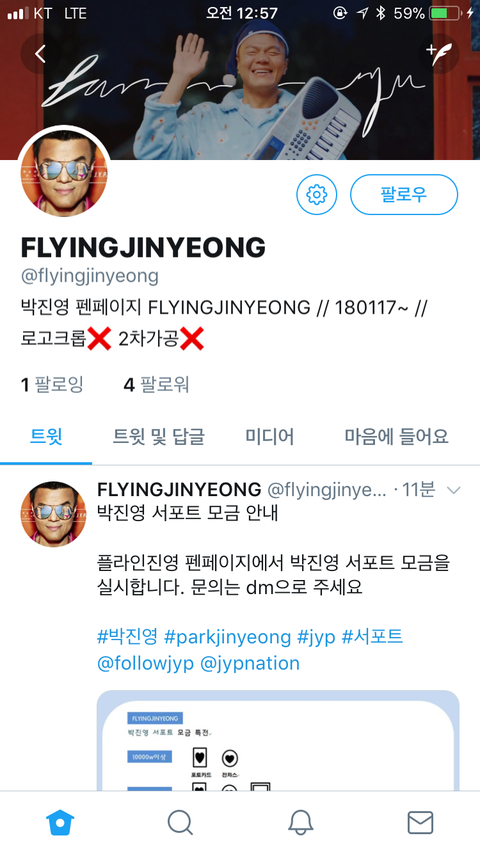Toggle the 팔로우 follow button

(x=404, y=194)
